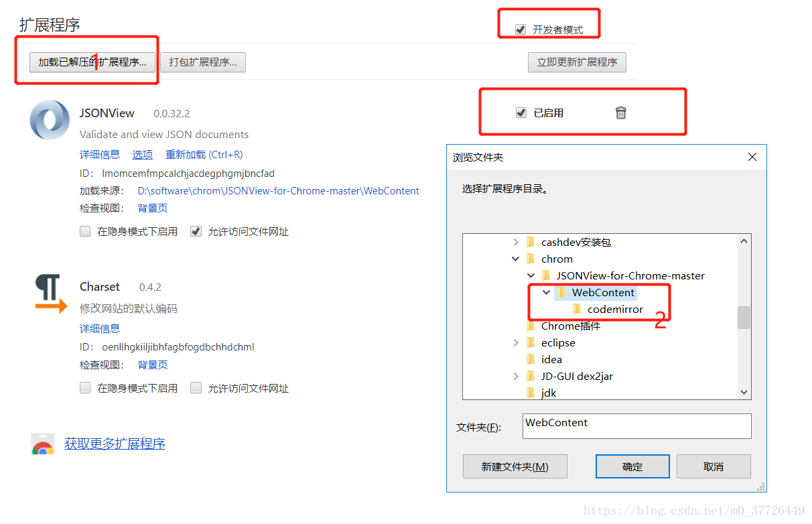Click the 文件夹 name input field
812x524 pixels.
(636, 425)
